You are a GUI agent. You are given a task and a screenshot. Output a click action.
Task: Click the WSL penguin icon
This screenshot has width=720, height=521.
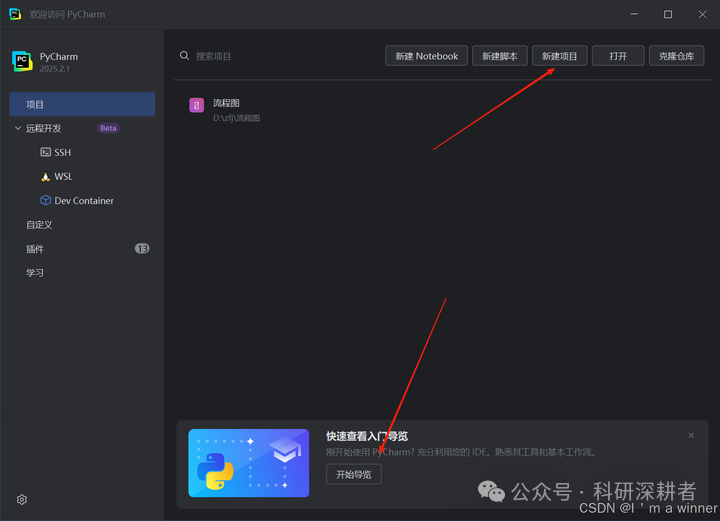pos(45,177)
